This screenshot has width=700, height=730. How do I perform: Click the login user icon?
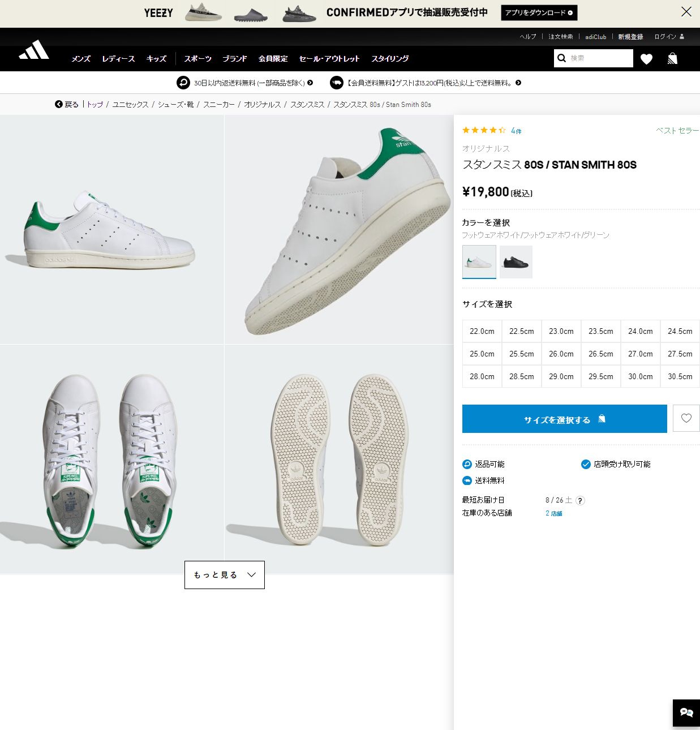(x=682, y=37)
